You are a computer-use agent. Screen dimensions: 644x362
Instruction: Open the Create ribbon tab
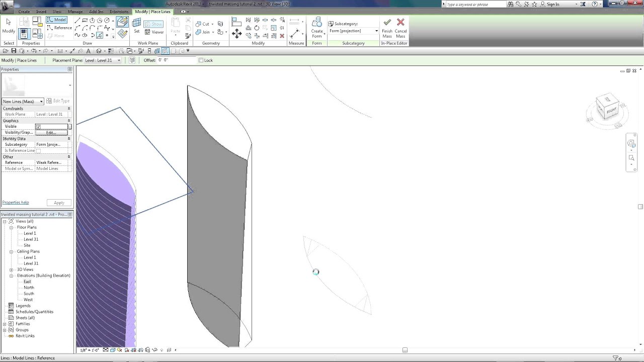tap(24, 12)
